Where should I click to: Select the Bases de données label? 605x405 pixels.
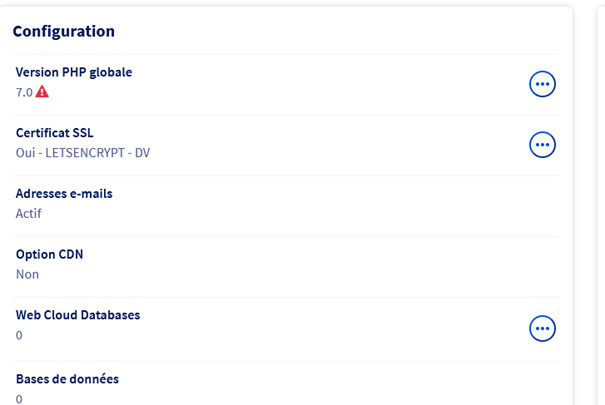[x=67, y=379]
